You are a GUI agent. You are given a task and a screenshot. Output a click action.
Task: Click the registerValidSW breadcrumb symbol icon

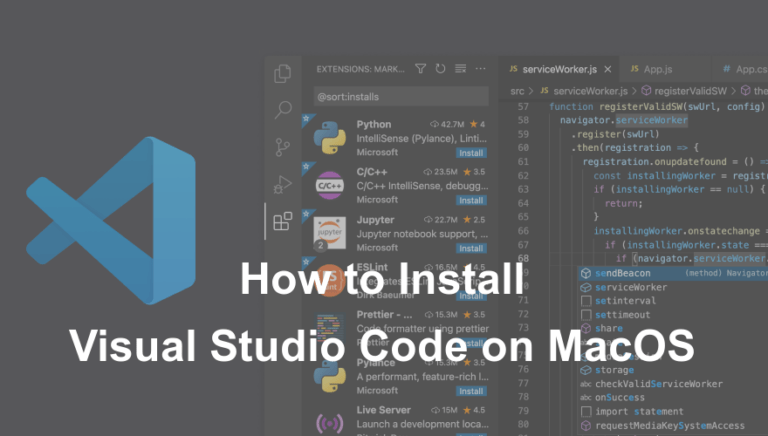pyautogui.click(x=647, y=91)
